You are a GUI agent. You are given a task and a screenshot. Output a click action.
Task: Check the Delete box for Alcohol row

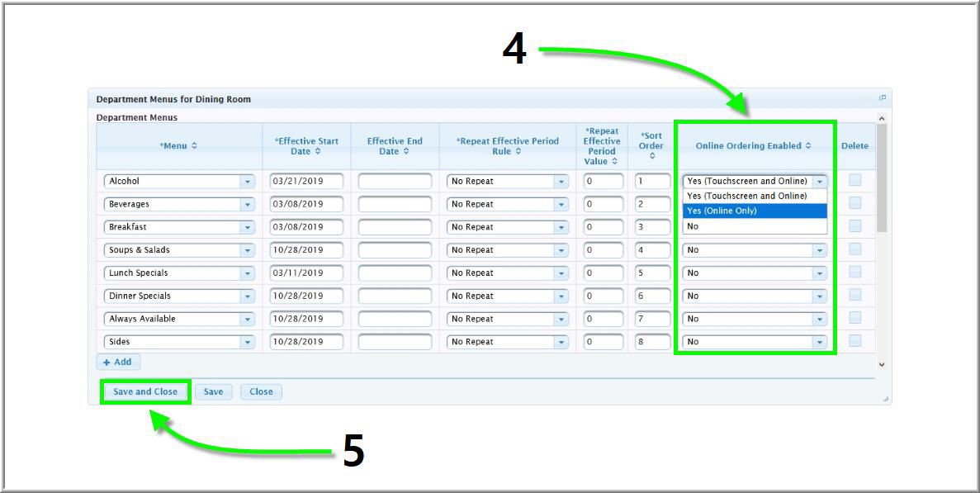pyautogui.click(x=855, y=180)
